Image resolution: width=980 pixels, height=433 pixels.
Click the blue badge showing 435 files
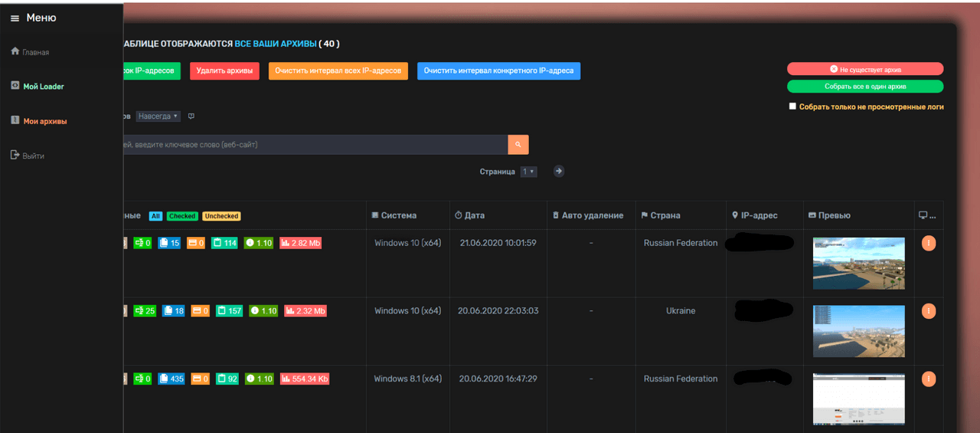tap(171, 379)
